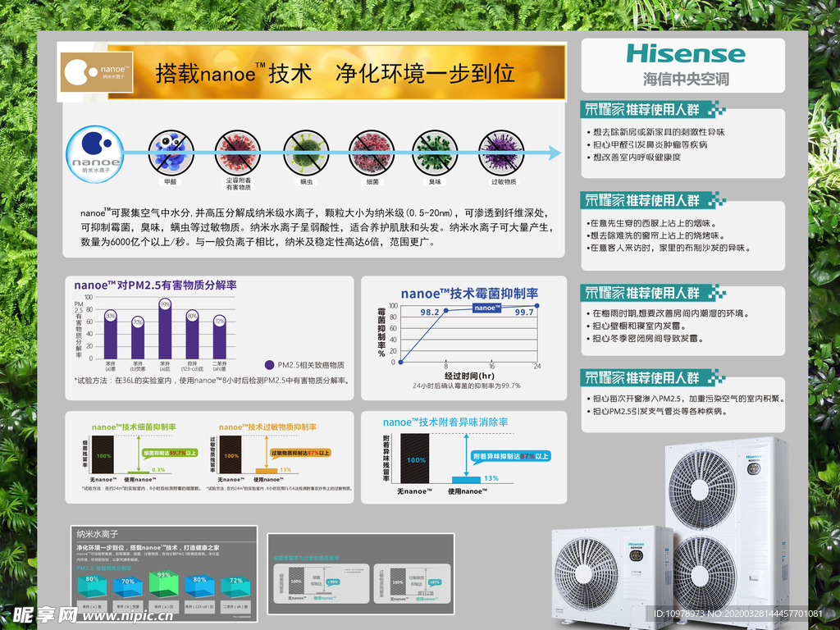This screenshot has width=840, height=630.
Task: Click the 尘霾附着有害物质 dust haze icon
Action: pyautogui.click(x=236, y=152)
